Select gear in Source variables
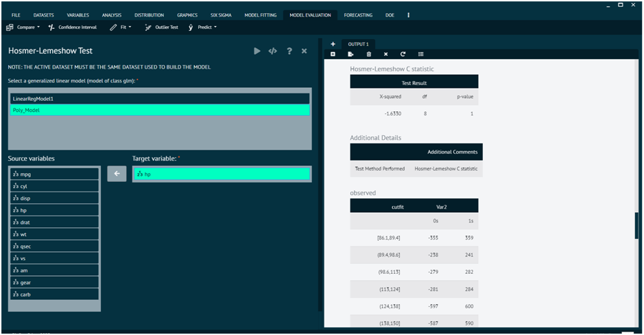Image resolution: width=644 pixels, height=335 pixels. tap(55, 282)
